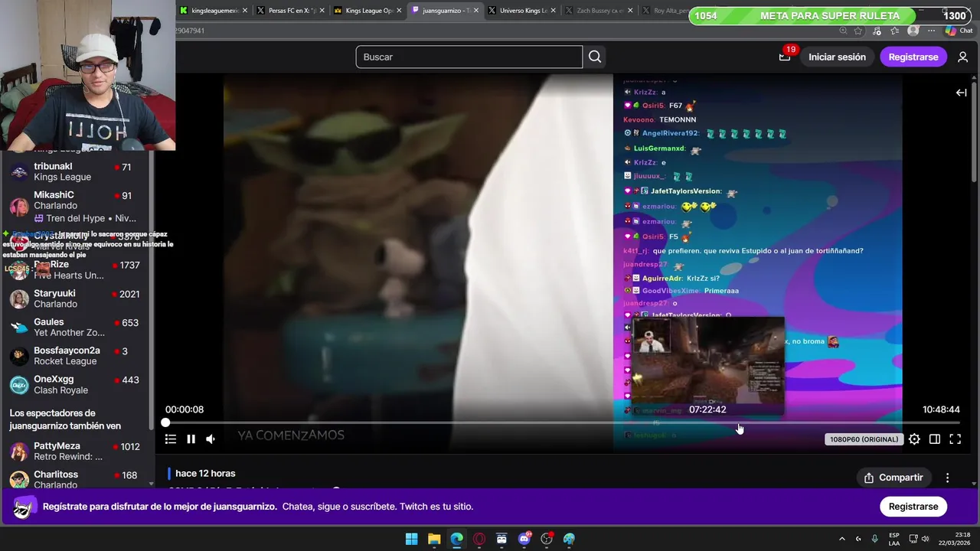Expand the system tray hidden icons chevron
Image resolution: width=980 pixels, height=551 pixels.
pos(842,539)
